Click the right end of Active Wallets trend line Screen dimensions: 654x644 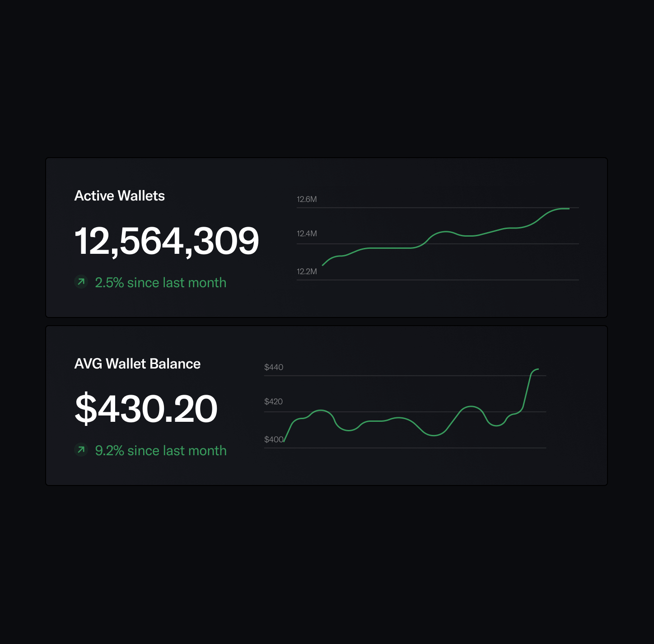pos(568,209)
